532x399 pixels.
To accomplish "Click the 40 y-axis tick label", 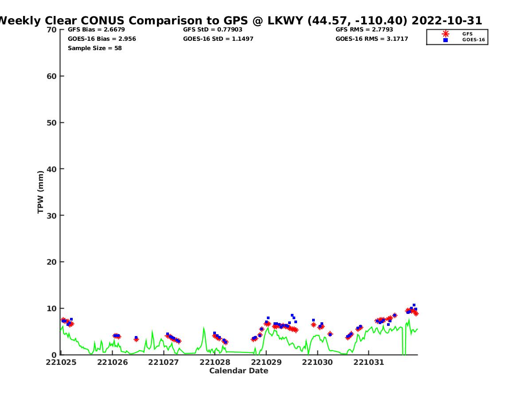I will [x=52, y=169].
